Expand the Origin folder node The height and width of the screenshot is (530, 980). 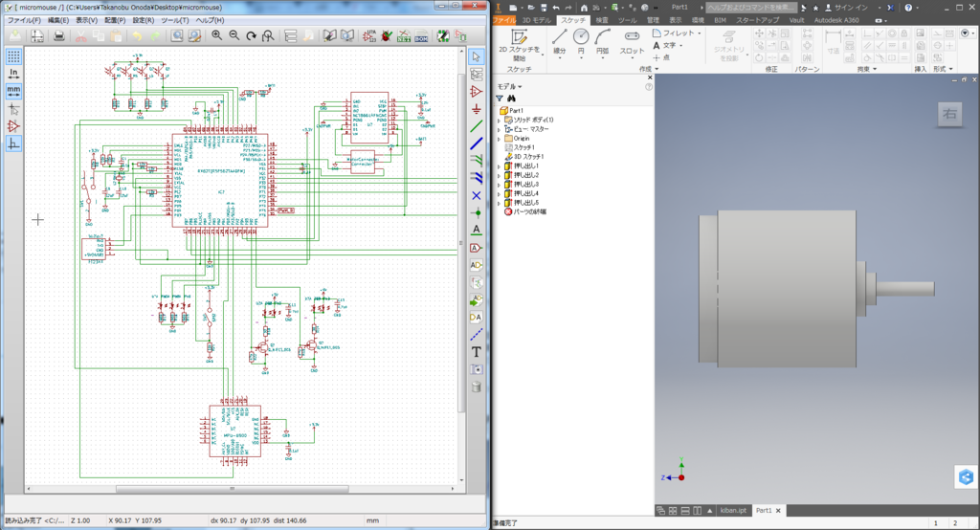(x=499, y=139)
